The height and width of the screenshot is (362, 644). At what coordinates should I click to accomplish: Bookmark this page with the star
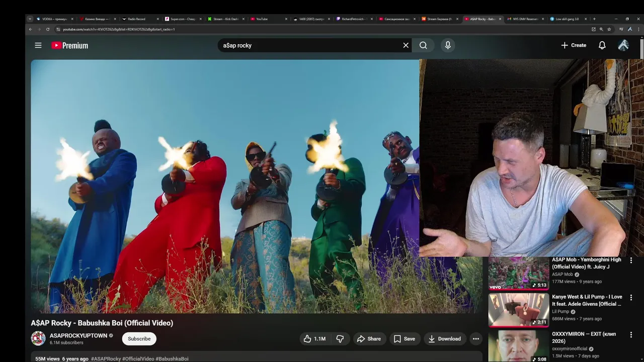click(609, 29)
